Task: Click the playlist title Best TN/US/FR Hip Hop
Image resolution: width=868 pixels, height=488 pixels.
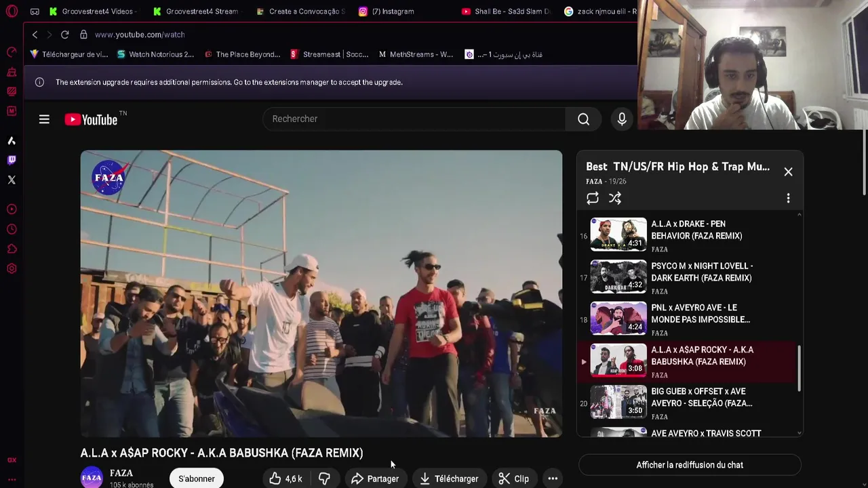Action: pos(677,167)
